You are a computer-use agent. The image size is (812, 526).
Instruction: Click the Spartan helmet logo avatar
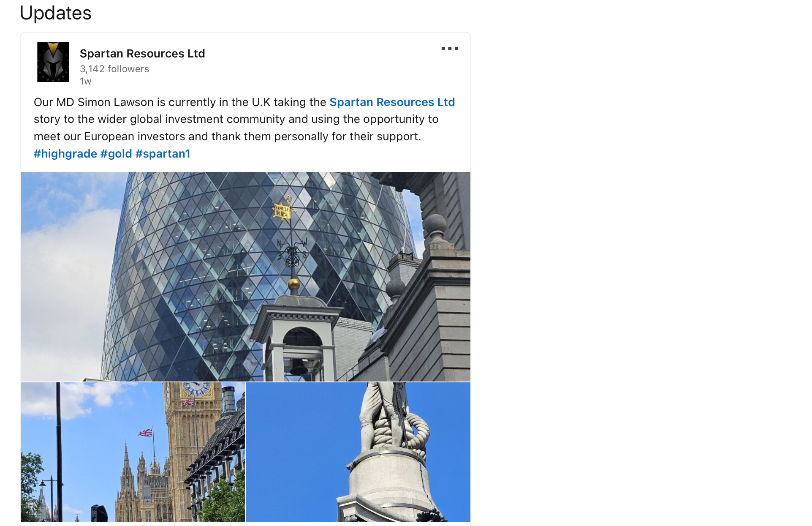click(53, 62)
